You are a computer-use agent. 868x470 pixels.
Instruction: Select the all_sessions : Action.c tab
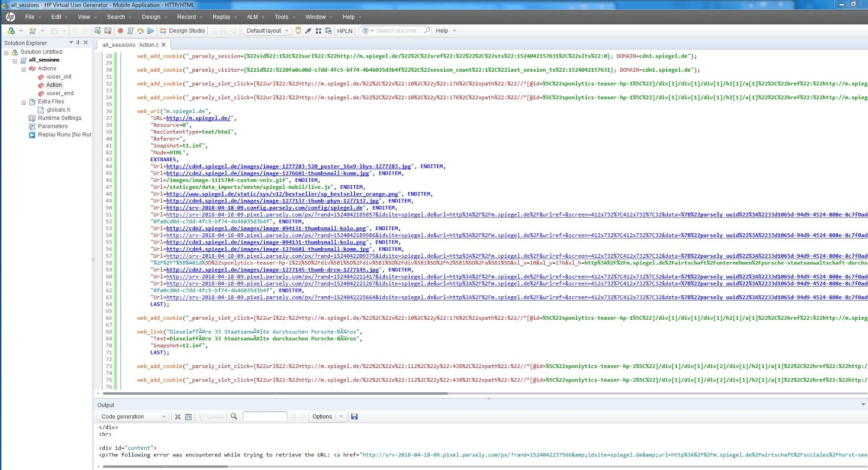130,45
